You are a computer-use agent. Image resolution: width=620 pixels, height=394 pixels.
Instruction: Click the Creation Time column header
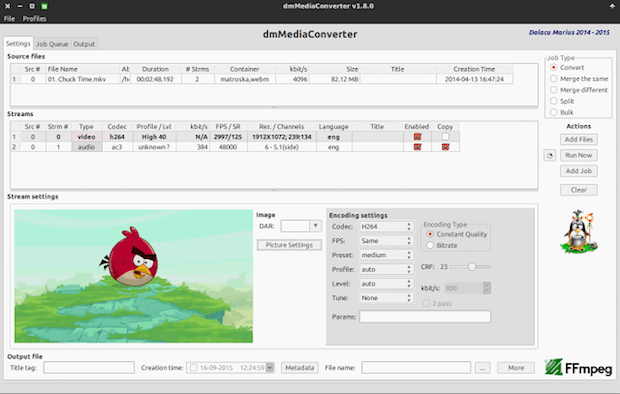pyautogui.click(x=474, y=69)
